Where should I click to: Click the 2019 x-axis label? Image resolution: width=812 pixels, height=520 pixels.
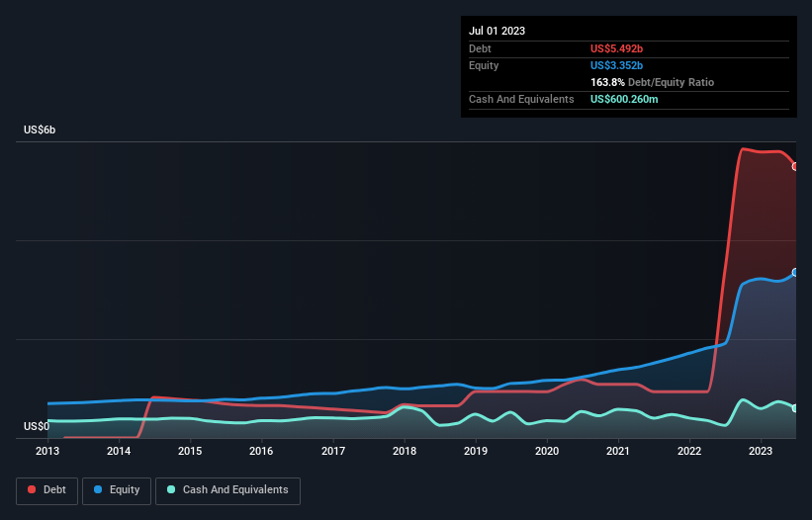[476, 451]
